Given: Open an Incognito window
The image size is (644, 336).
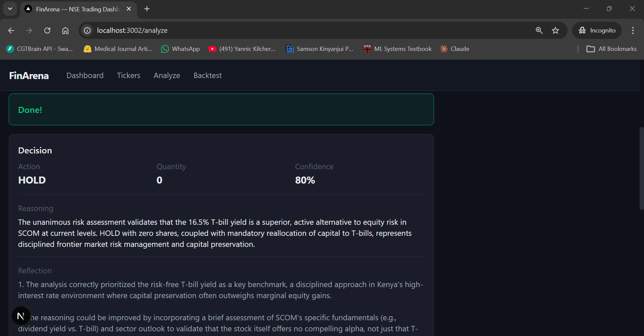Looking at the screenshot, I should point(597,30).
